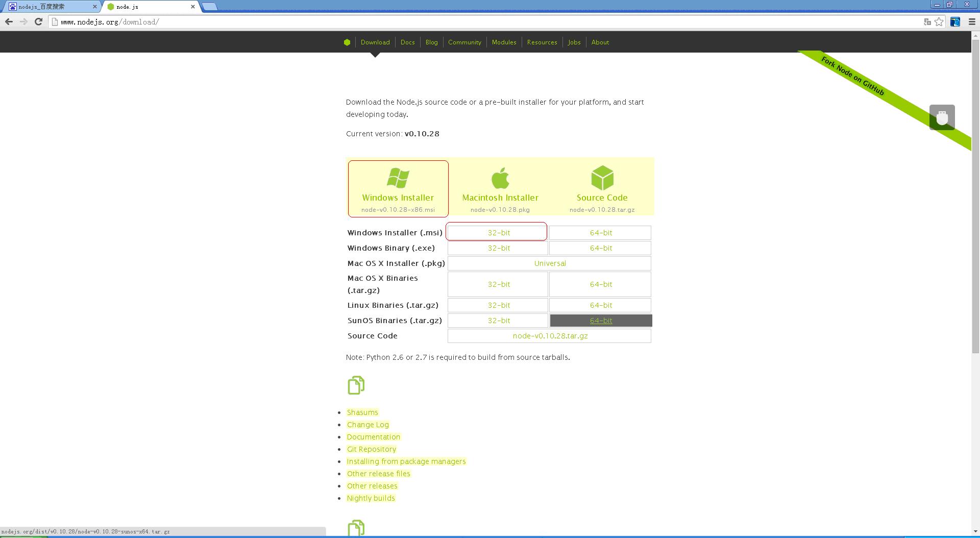Open the Change Log link
980x538 pixels.
tap(368, 425)
